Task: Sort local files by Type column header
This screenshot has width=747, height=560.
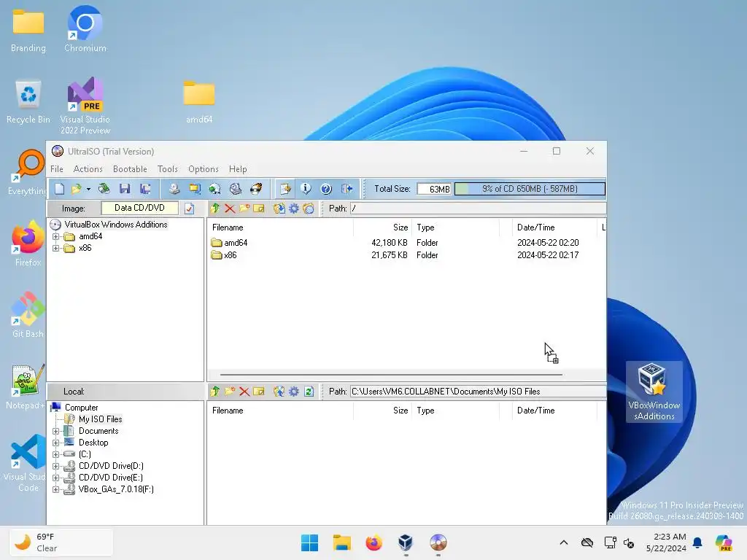Action: (x=455, y=411)
